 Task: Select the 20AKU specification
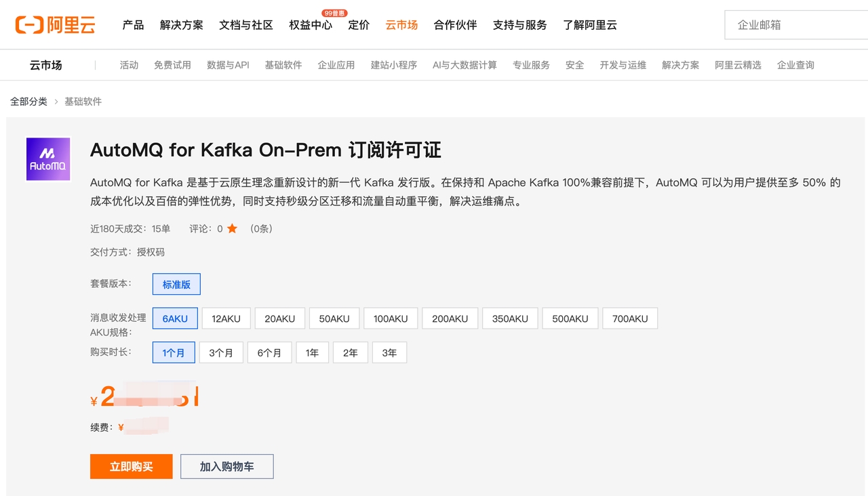tap(280, 318)
